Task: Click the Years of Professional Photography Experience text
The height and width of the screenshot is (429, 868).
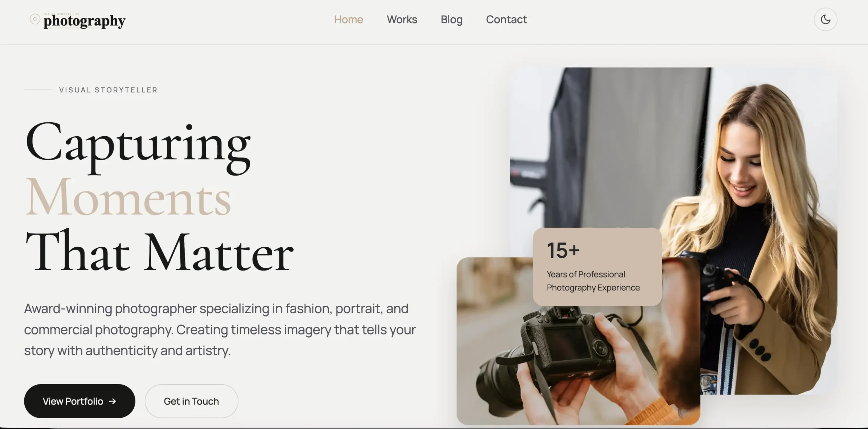Action: coord(593,281)
